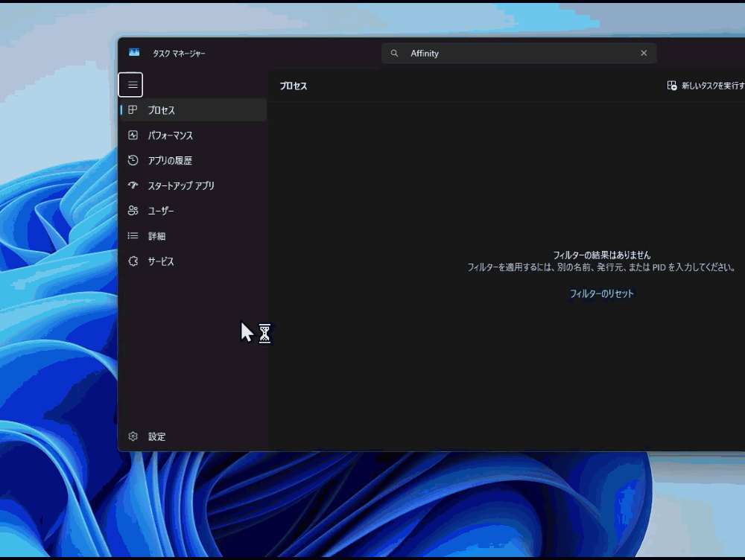Click the パフォーマンス graph icon
The height and width of the screenshot is (560, 745).
click(x=133, y=136)
